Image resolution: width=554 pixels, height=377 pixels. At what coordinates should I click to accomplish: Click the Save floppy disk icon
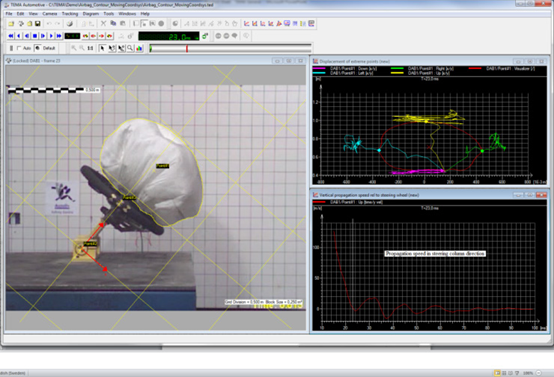point(37,24)
